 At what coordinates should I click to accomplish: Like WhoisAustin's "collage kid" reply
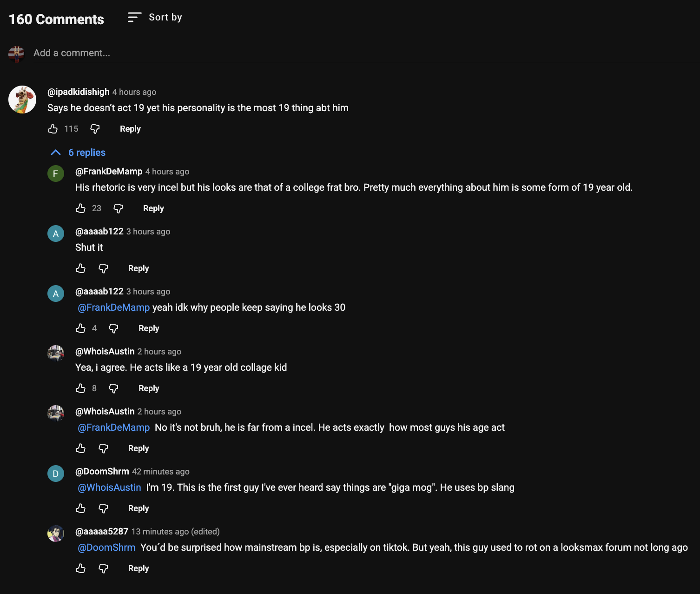81,388
